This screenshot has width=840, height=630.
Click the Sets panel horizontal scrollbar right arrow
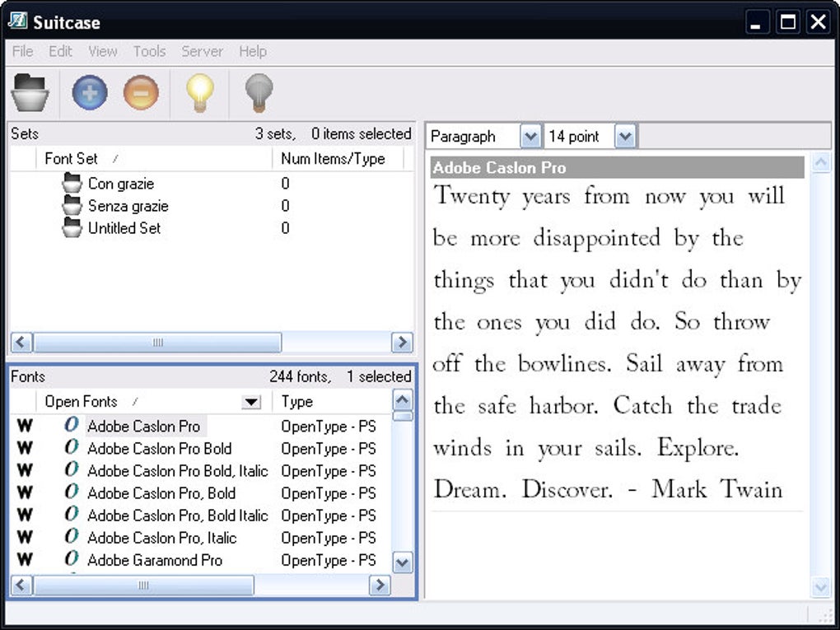coord(402,343)
